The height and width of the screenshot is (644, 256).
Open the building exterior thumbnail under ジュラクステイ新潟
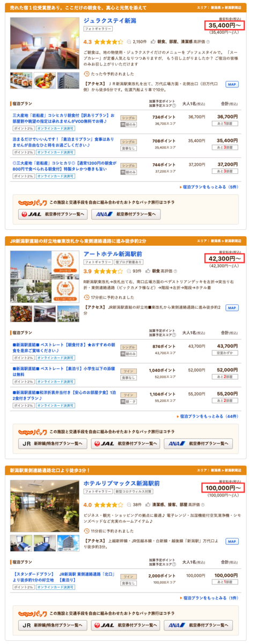[x=68, y=79]
